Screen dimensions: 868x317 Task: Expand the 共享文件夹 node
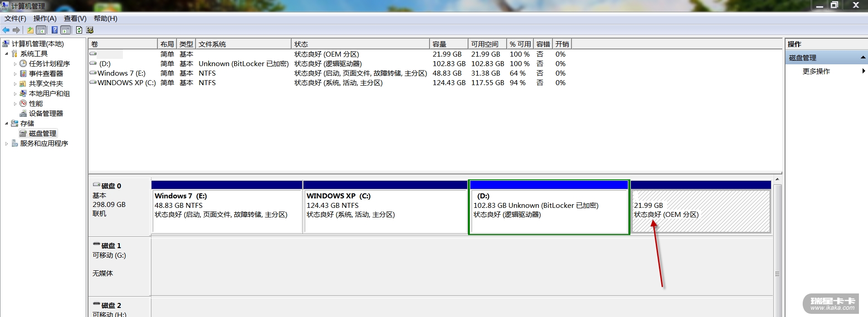[15, 84]
